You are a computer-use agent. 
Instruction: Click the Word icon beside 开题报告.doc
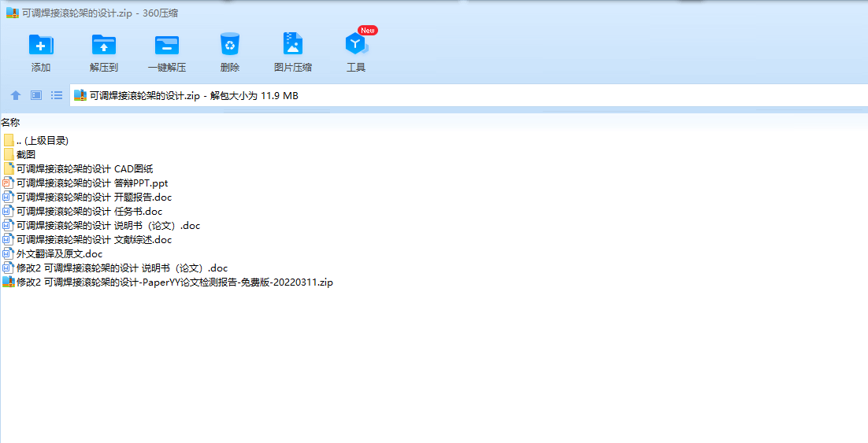(x=9, y=198)
